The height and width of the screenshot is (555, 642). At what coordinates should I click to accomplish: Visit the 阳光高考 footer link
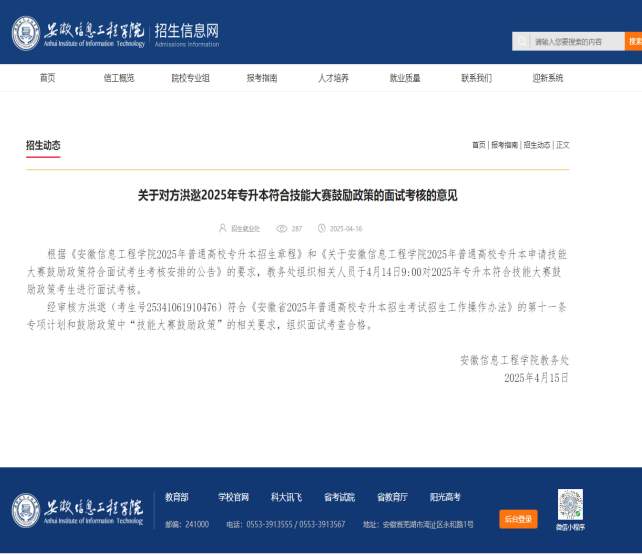click(445, 497)
